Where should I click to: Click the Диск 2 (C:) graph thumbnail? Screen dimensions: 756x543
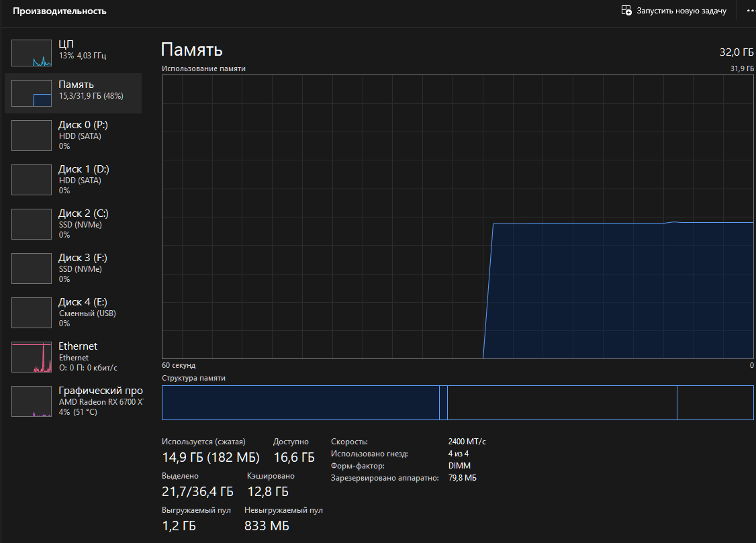point(32,224)
